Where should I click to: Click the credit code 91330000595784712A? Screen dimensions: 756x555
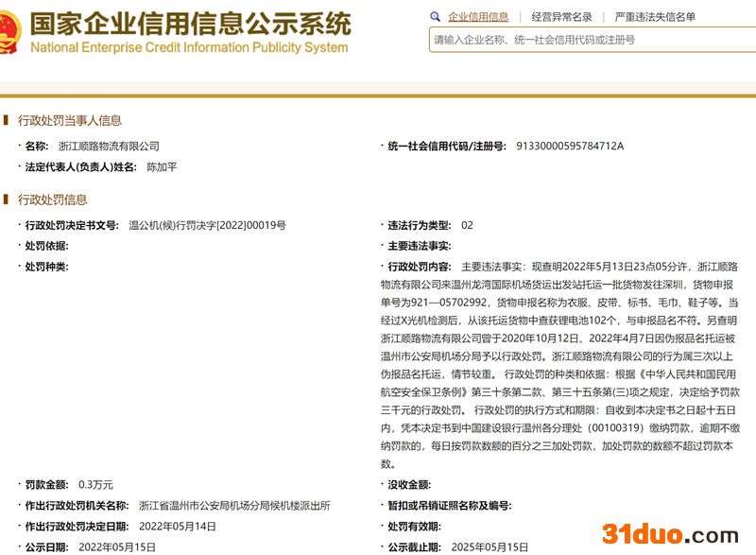(570, 147)
